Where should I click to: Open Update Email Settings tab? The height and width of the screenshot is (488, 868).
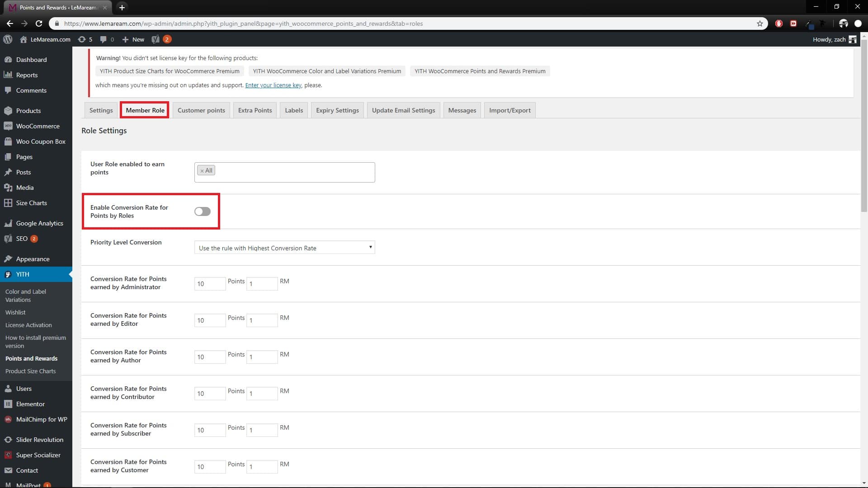point(403,110)
